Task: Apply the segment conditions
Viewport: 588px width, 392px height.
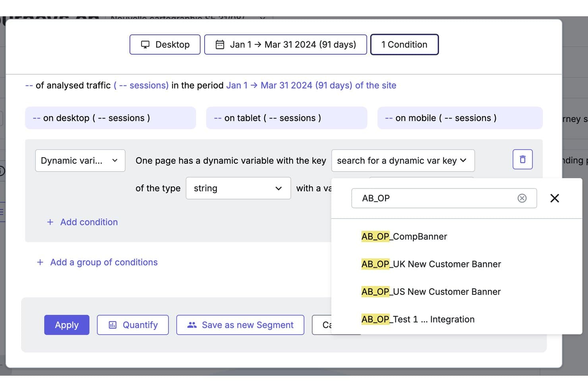Action: (x=67, y=325)
